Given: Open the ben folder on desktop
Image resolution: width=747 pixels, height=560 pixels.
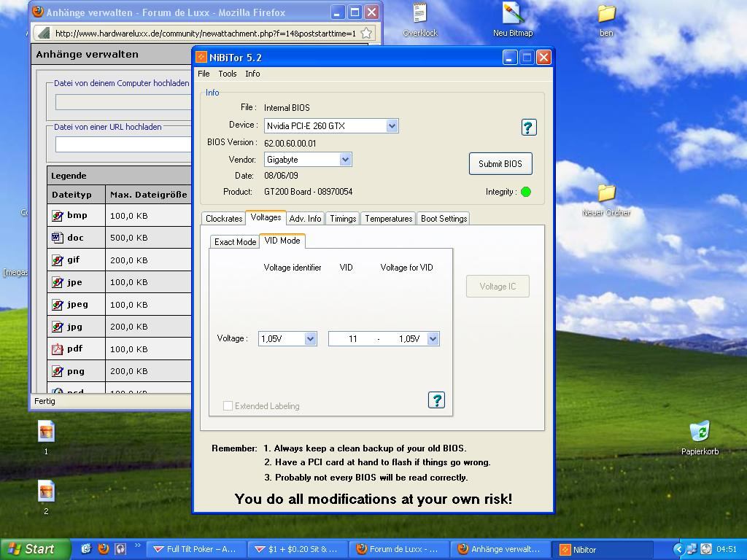Looking at the screenshot, I should pos(606,20).
